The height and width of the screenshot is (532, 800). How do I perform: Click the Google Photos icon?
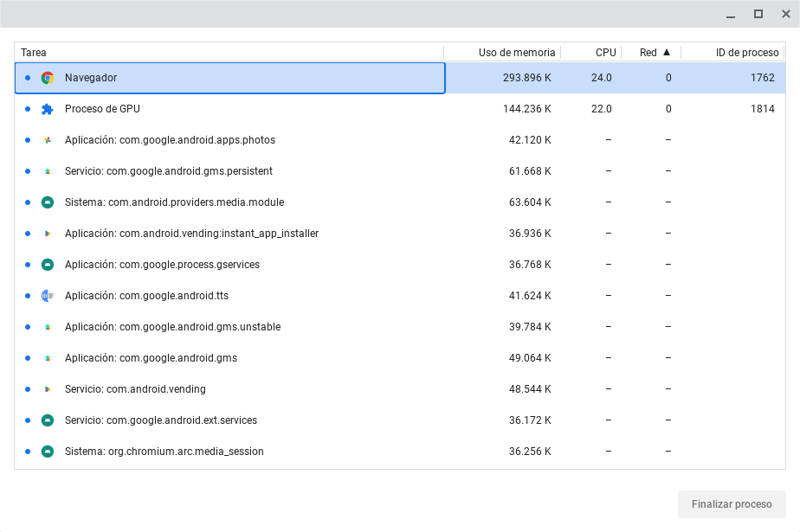point(48,139)
